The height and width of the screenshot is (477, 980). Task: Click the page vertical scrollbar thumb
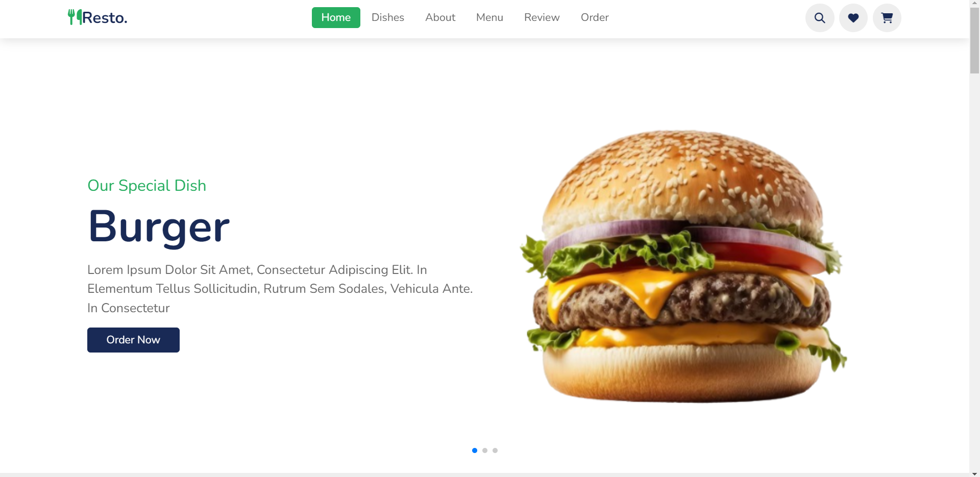click(975, 41)
